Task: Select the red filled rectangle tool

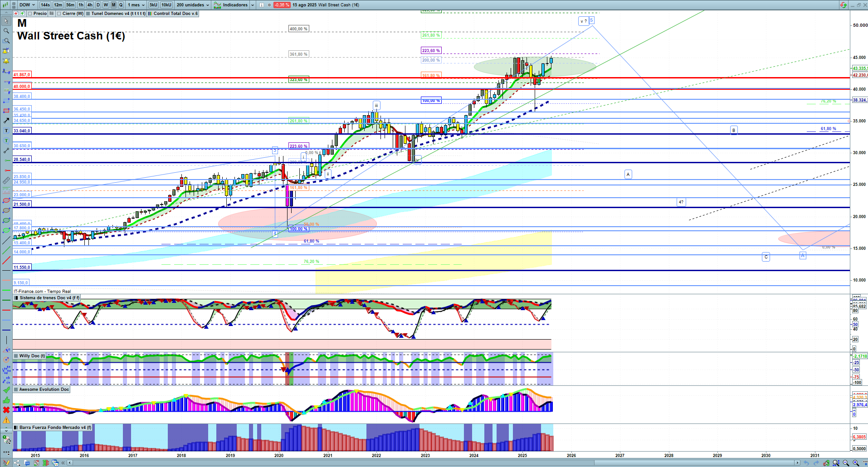Action: point(6,111)
